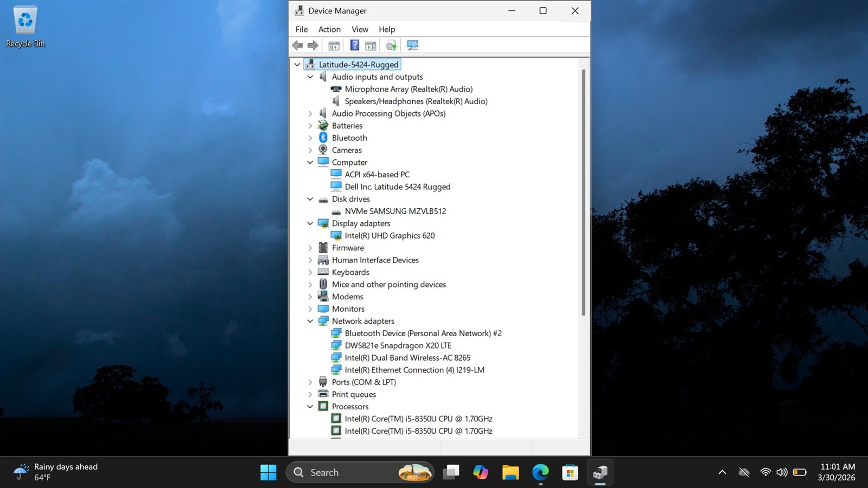Click the vertical scrollbar in device tree

point(584,192)
